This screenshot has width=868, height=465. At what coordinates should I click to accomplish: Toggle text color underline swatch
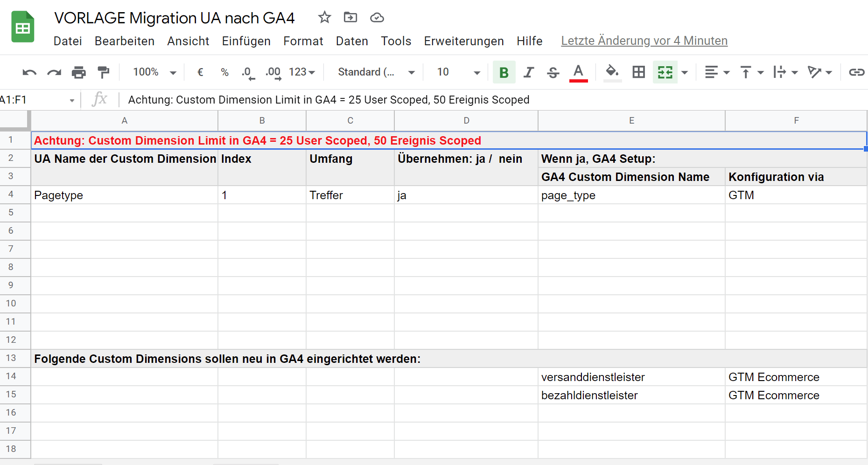(578, 72)
